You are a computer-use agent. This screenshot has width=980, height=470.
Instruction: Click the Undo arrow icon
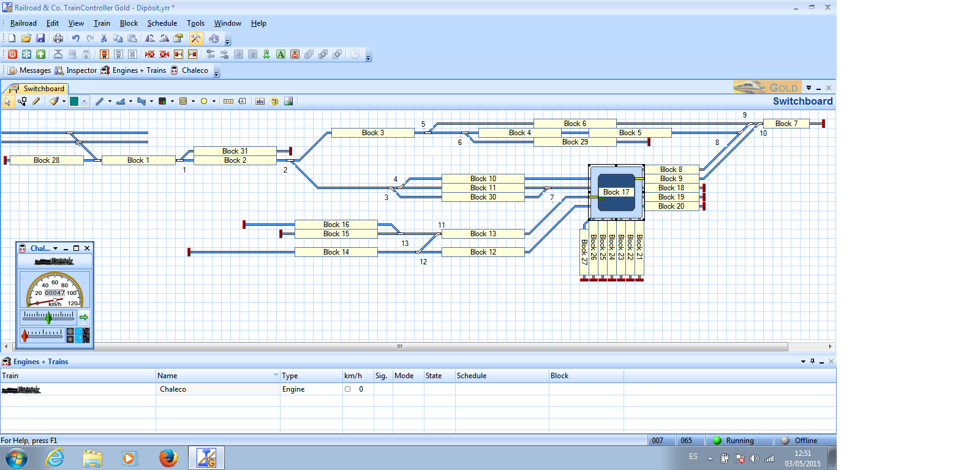(x=75, y=39)
